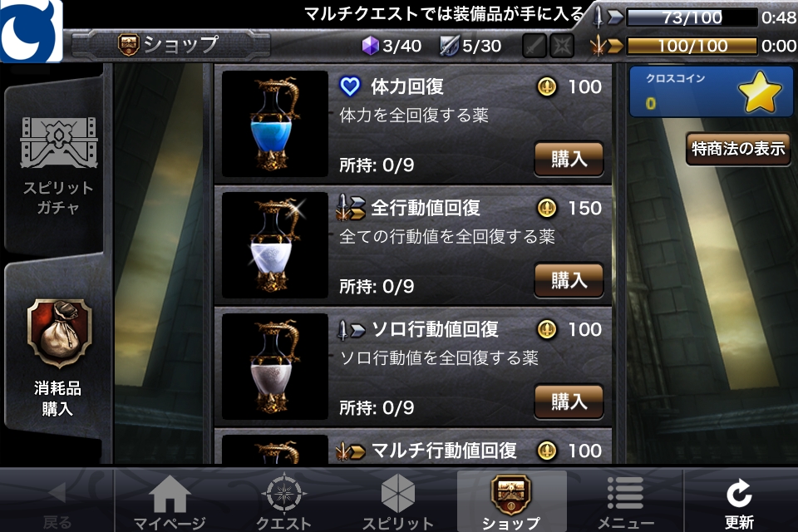Tap the purple gem count icon
Screen dimensions: 798x532
click(x=370, y=46)
